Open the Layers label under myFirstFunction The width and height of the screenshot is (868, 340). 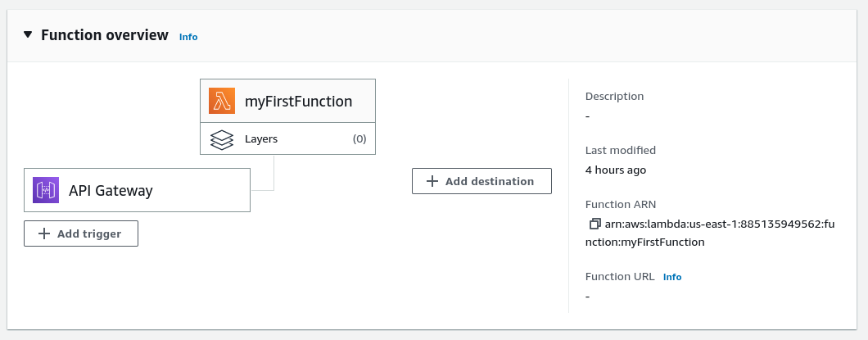coord(261,139)
